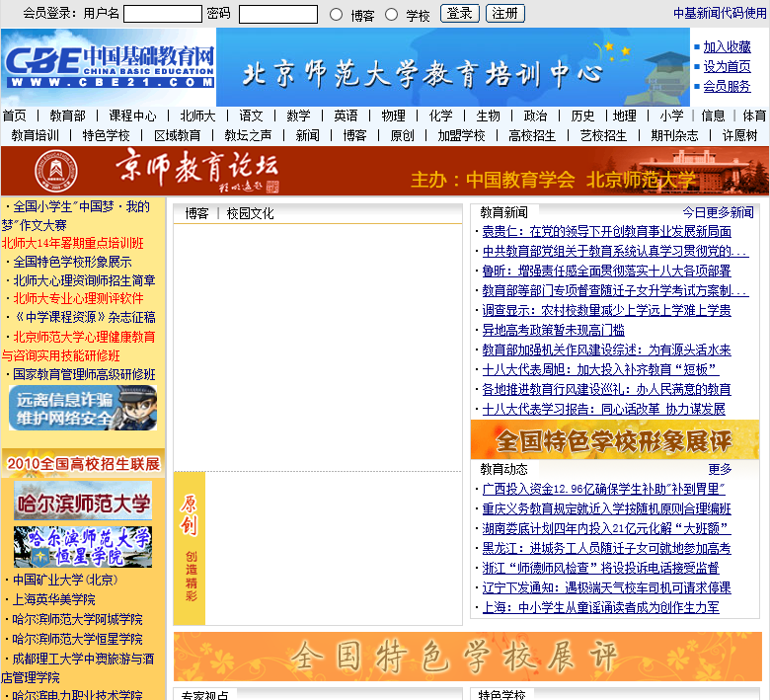The width and height of the screenshot is (770, 700).
Task: Focus the 密码 input field
Action: pos(278,14)
